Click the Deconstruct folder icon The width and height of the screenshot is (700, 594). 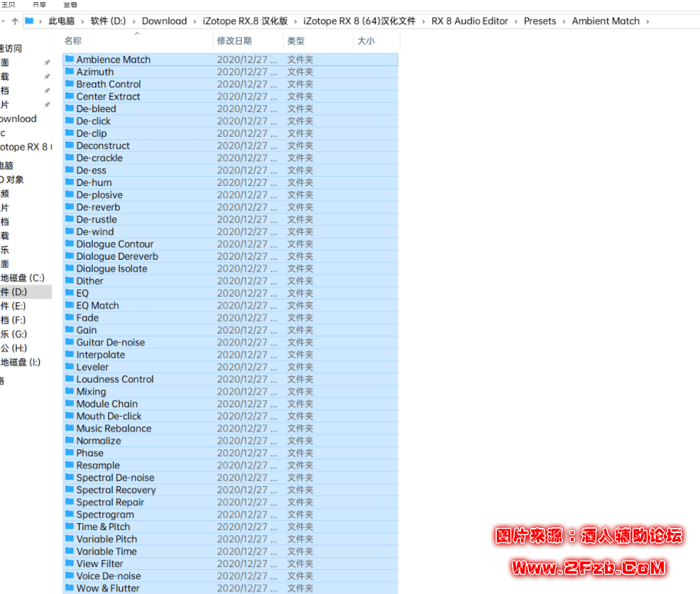(x=69, y=145)
